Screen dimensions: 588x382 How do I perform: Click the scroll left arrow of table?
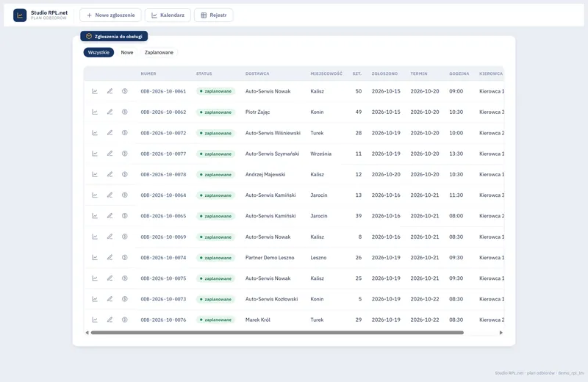87,333
